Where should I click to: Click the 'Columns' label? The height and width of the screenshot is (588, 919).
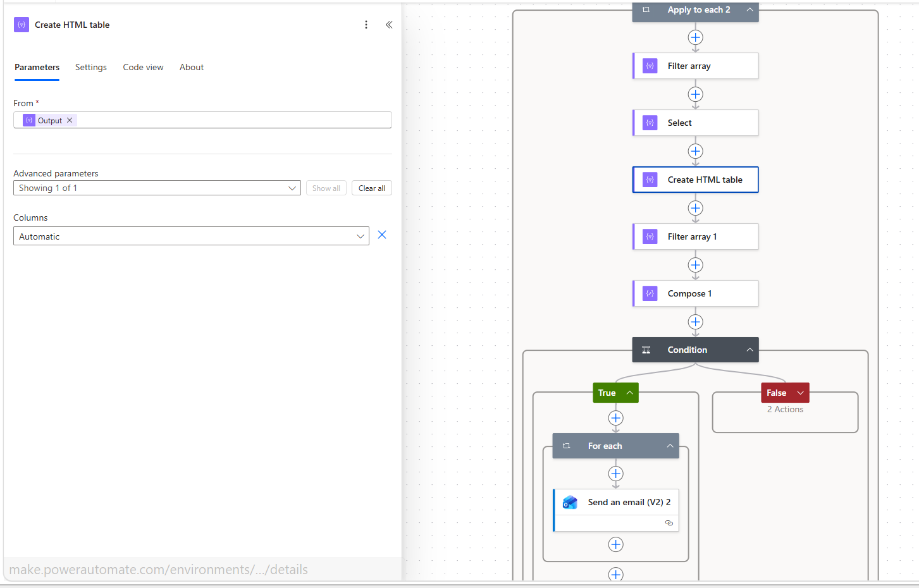point(30,217)
